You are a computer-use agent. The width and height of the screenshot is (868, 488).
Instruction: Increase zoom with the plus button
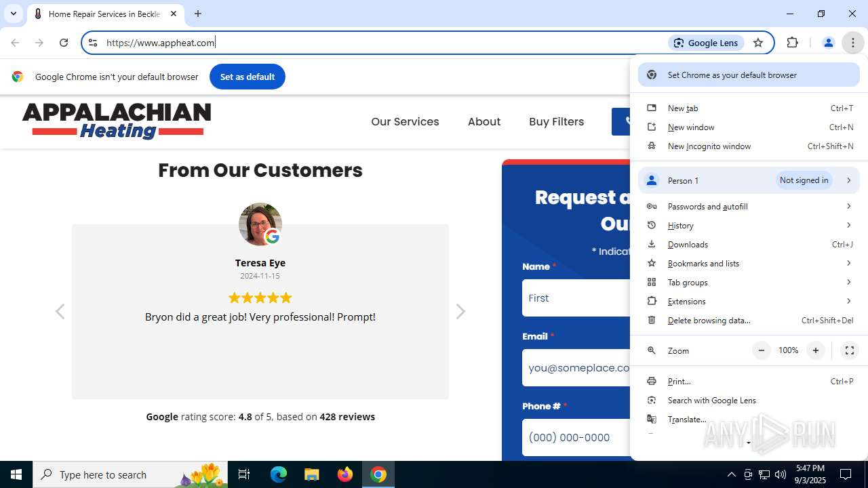pyautogui.click(x=816, y=350)
